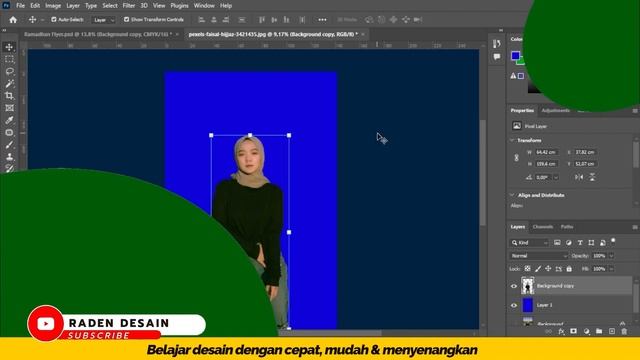Image resolution: width=640 pixels, height=360 pixels.
Task: Select the Magic Wand tool
Action: click(9, 84)
